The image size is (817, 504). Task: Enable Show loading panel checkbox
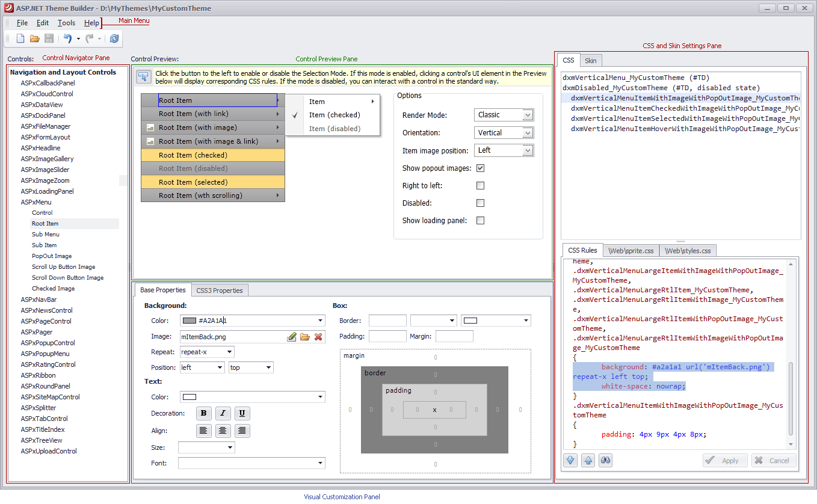(480, 221)
